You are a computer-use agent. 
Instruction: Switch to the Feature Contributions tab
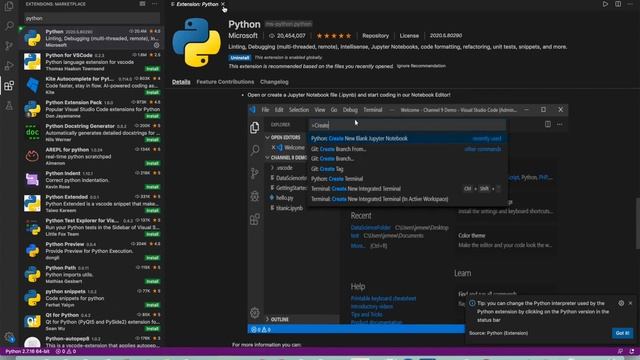pyautogui.click(x=225, y=82)
